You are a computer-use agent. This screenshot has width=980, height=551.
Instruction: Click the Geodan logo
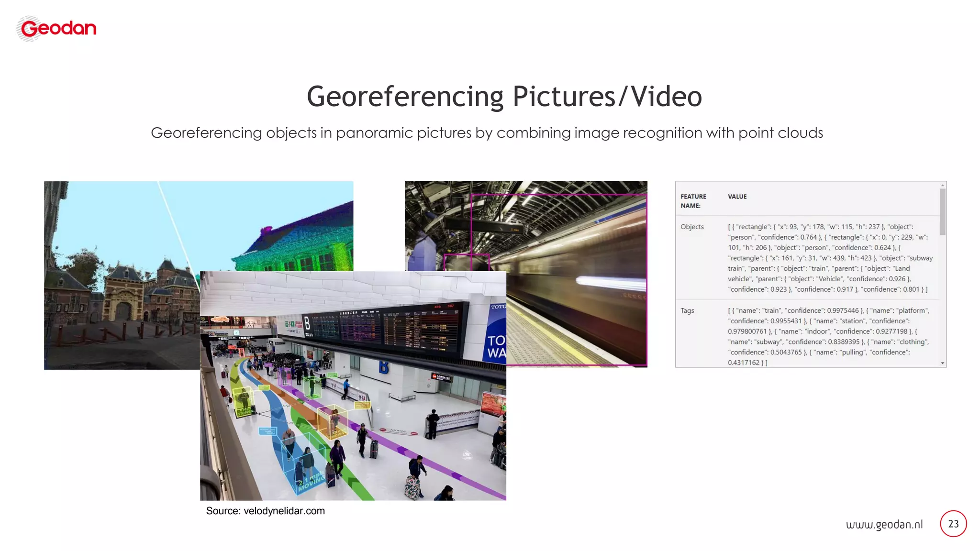[x=57, y=28]
